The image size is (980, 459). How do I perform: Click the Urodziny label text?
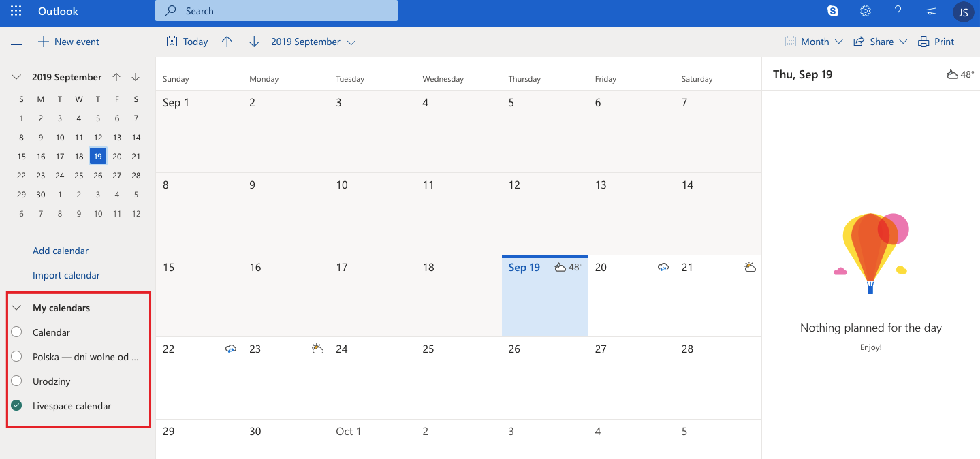coord(51,381)
